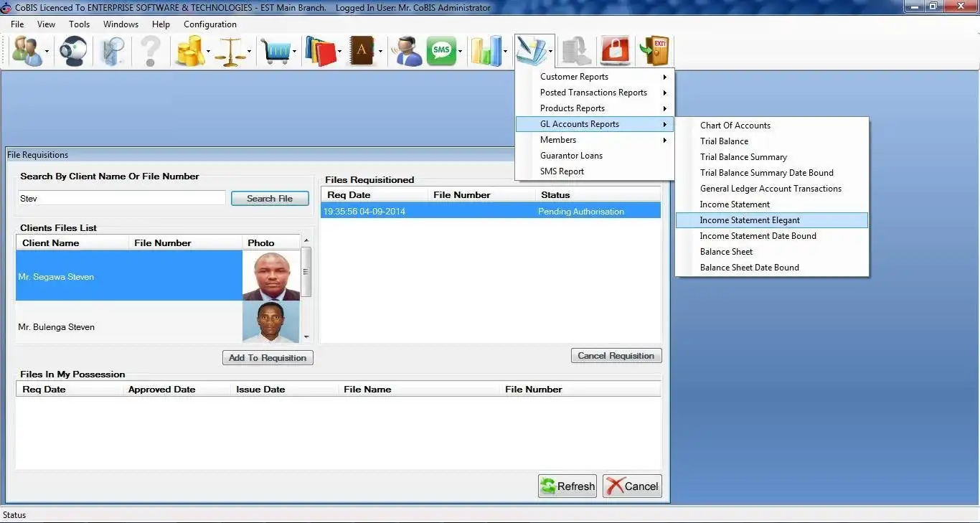Expand Posted Transactions Reports submenu
This screenshot has width=980, height=523.
(595, 93)
